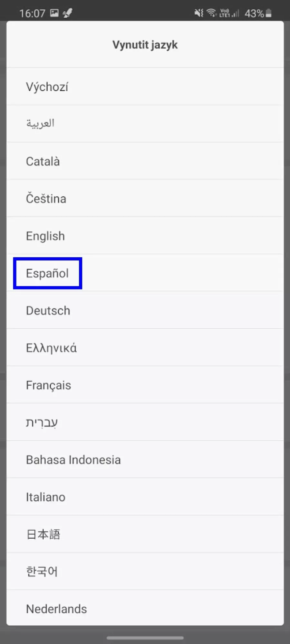
Task: Tap the gesture navigation handle at bottom
Action: click(x=145, y=638)
